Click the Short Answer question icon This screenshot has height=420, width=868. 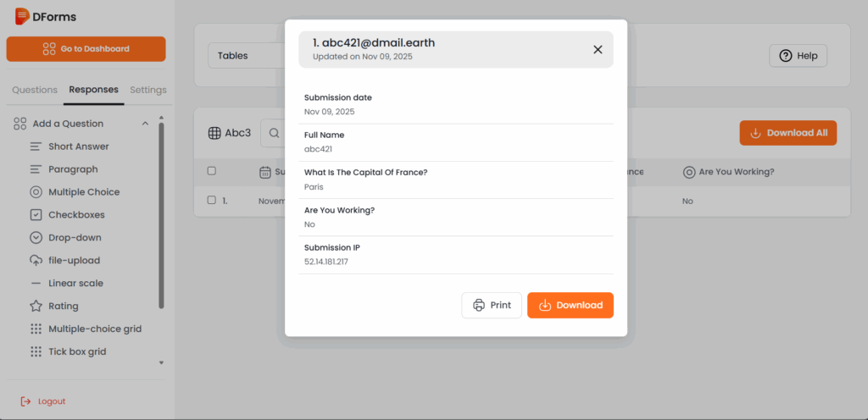pos(36,146)
